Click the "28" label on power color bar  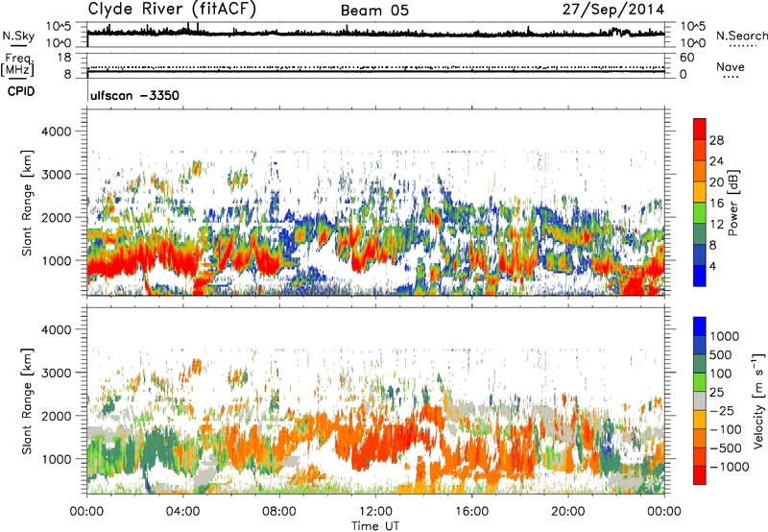(x=716, y=140)
